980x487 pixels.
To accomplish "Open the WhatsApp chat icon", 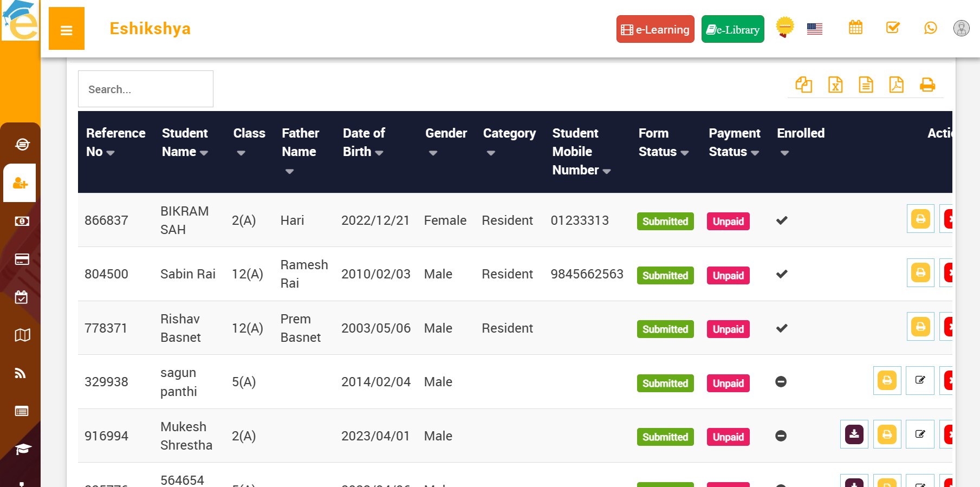I will 930,28.
